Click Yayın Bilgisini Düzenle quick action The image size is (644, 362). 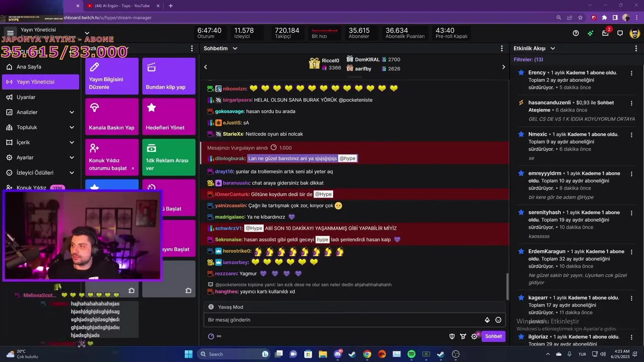coord(112,76)
